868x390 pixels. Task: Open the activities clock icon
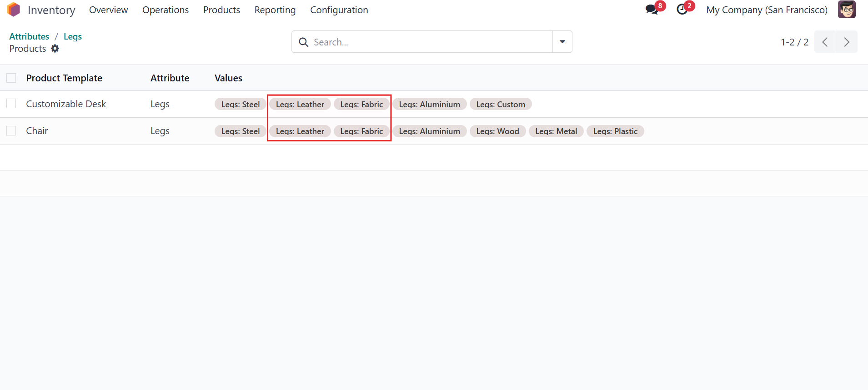tap(682, 10)
